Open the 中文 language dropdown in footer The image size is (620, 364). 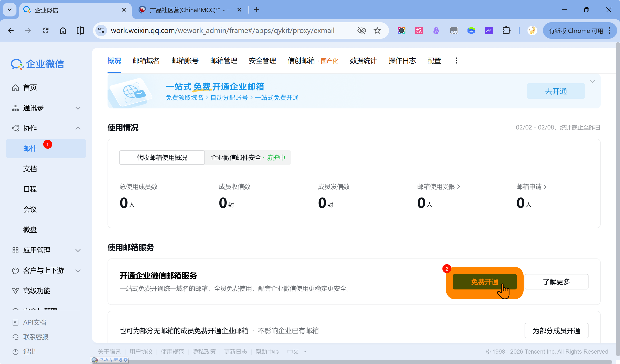(296, 352)
